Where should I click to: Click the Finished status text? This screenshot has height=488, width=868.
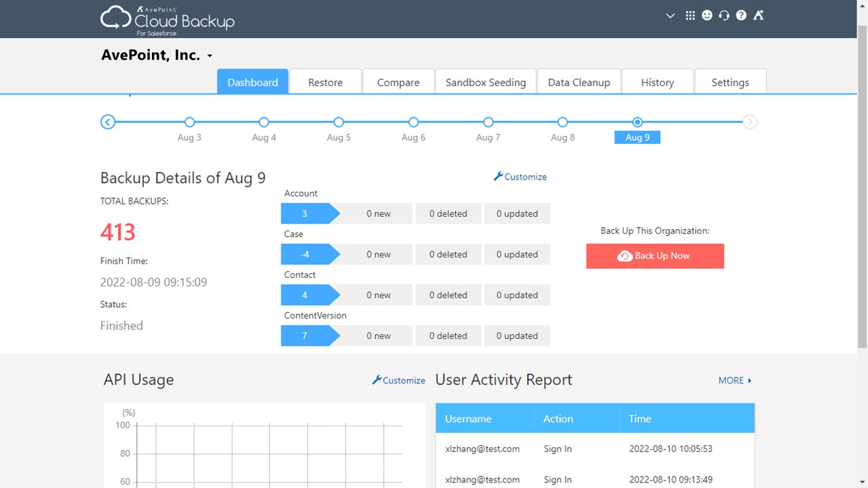(121, 325)
